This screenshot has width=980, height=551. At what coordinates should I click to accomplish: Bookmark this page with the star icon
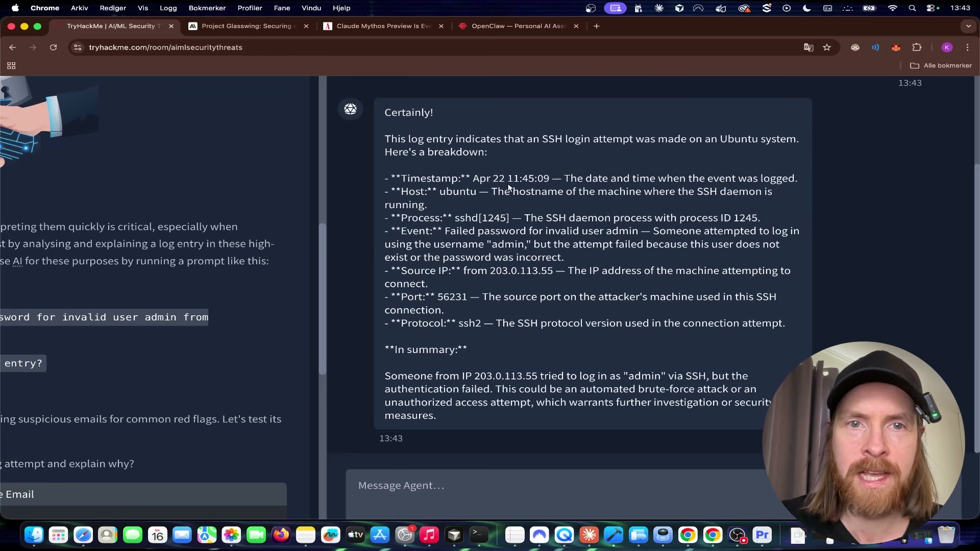point(827,47)
